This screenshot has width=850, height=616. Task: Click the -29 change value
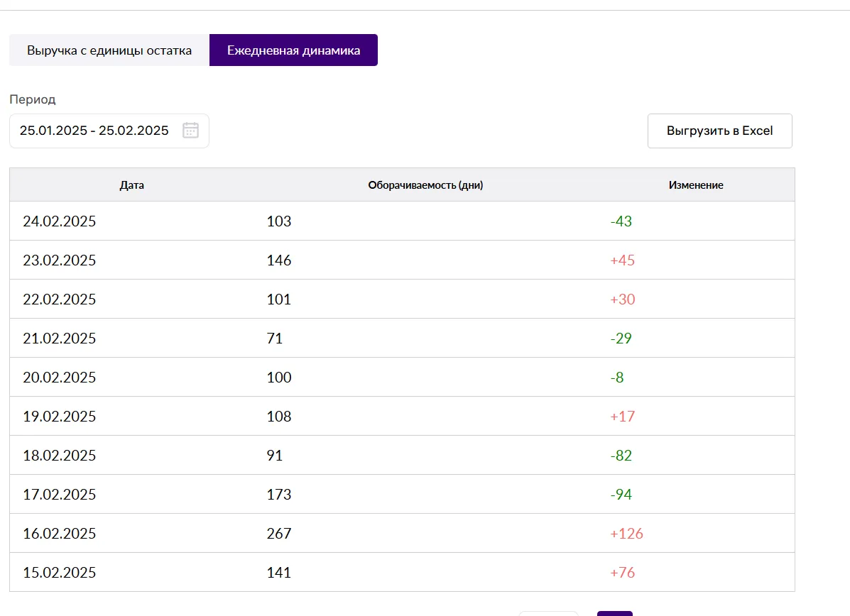(621, 339)
